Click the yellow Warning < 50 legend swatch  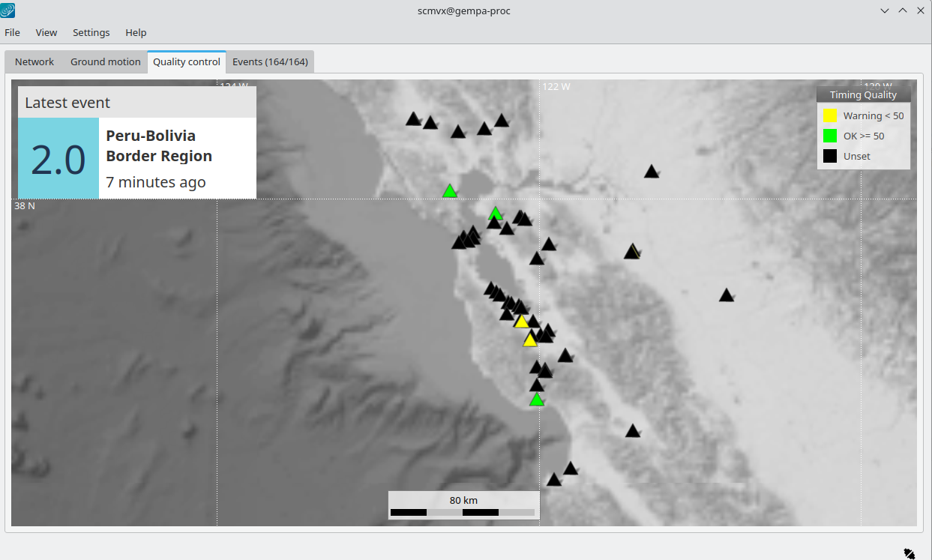tap(829, 116)
